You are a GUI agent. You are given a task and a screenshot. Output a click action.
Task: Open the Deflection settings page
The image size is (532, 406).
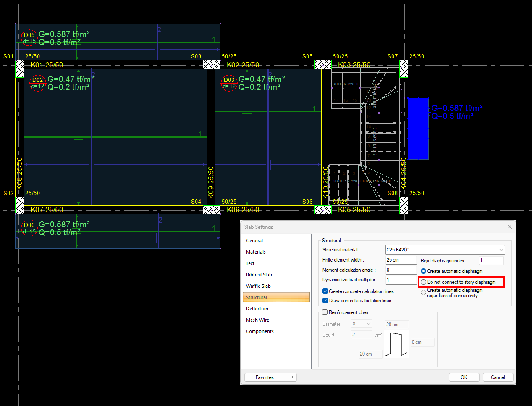coord(257,309)
